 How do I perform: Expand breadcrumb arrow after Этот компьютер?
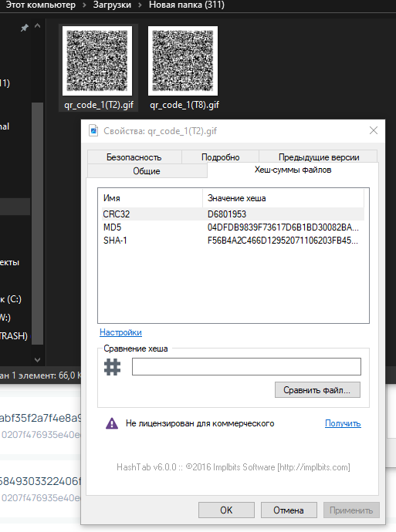click(x=84, y=5)
